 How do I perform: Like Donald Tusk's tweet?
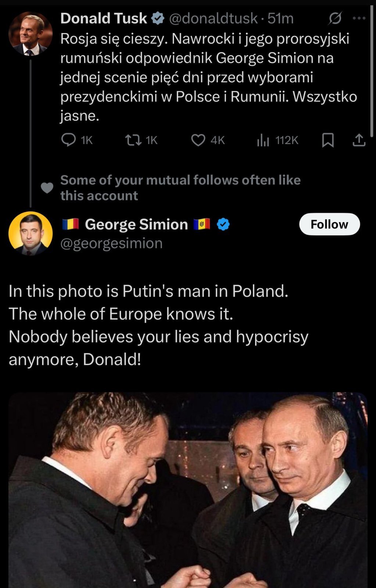(198, 140)
